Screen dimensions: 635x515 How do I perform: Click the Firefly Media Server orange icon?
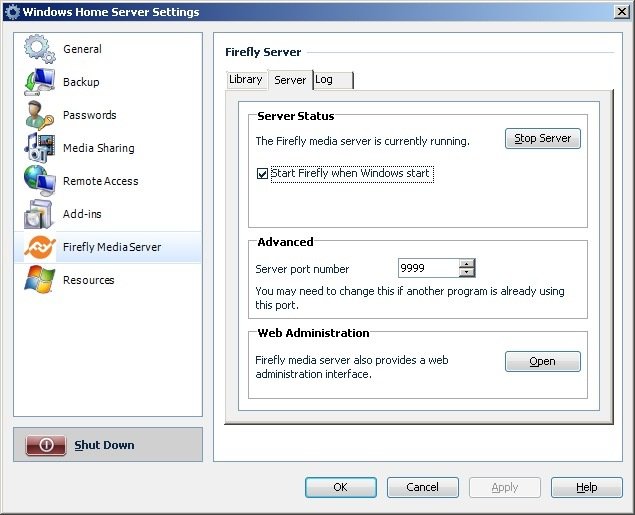click(39, 247)
